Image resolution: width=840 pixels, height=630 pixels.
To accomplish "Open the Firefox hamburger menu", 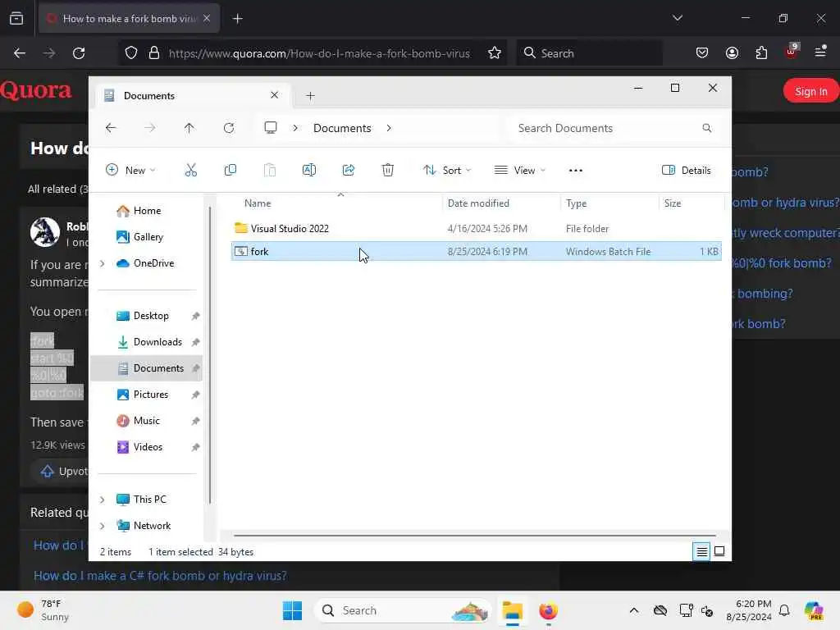I will pyautogui.click(x=820, y=52).
